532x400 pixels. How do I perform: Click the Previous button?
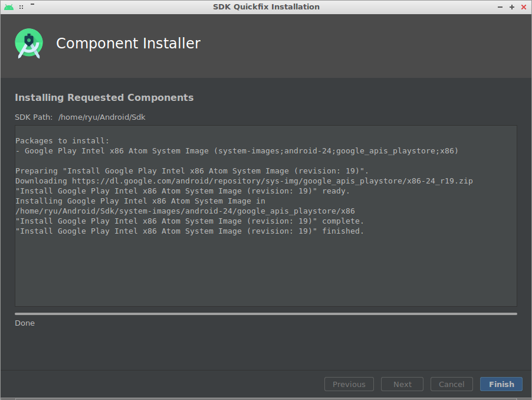click(349, 384)
